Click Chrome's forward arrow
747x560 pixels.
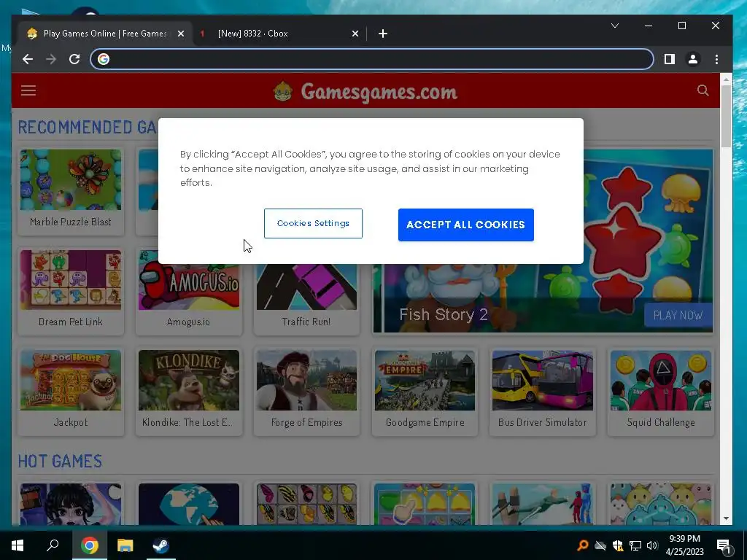pos(51,59)
